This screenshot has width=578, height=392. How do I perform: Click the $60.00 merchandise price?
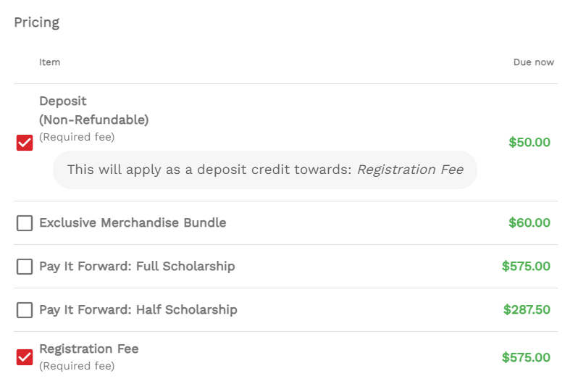coord(529,222)
